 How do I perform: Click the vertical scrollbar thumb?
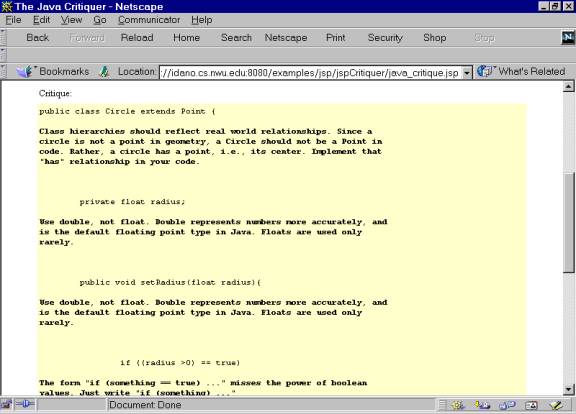pyautogui.click(x=568, y=222)
